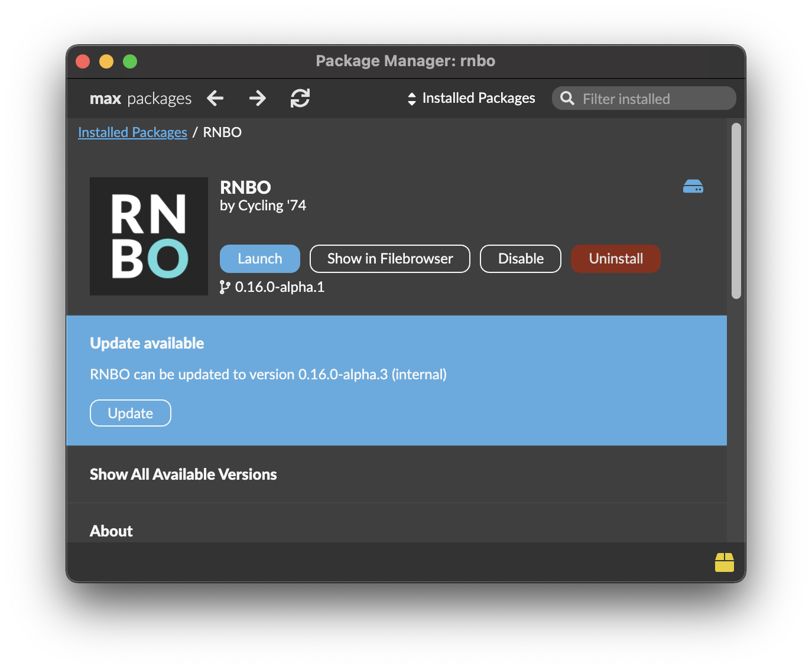Click the vertical scrollbar handle

[x=736, y=211]
